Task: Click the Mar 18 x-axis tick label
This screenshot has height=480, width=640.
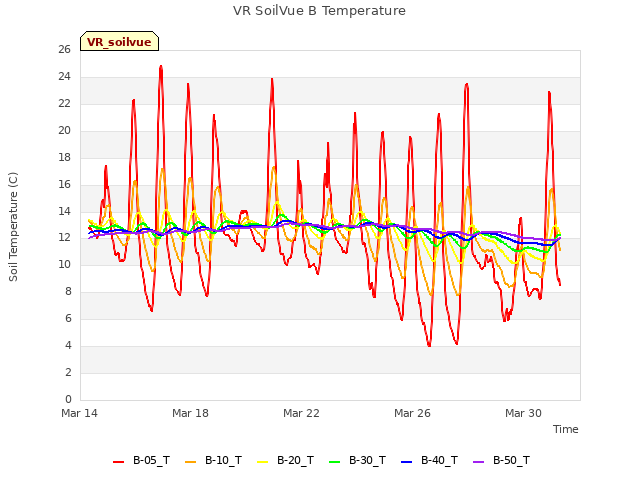Action: [x=190, y=413]
